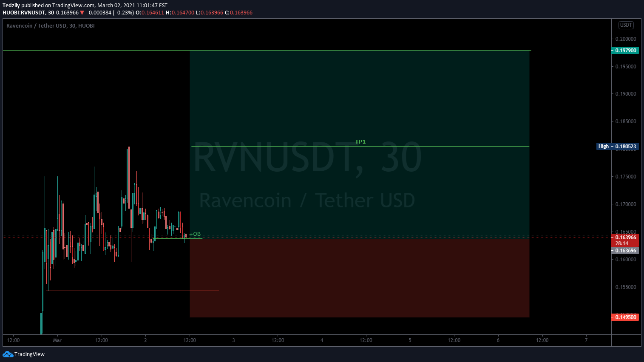Viewport: 644px width, 362px height.
Task: Select the TP1 green horizontal line
Action: (360, 147)
